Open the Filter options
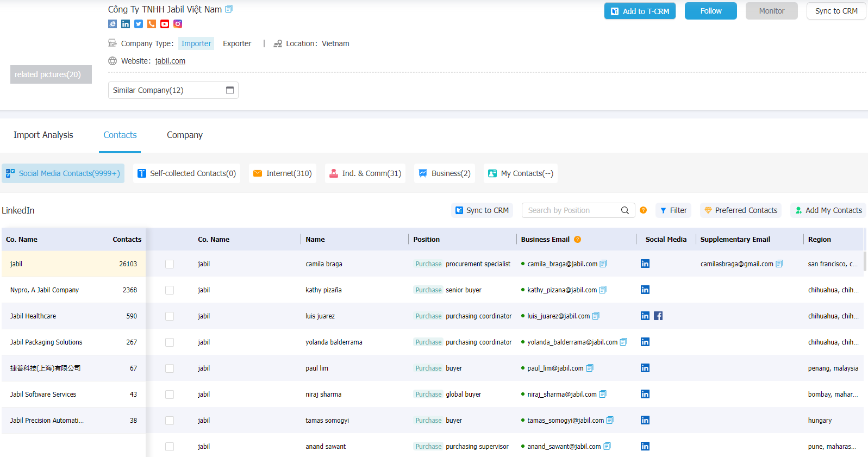This screenshot has width=868, height=457. pyautogui.click(x=673, y=210)
